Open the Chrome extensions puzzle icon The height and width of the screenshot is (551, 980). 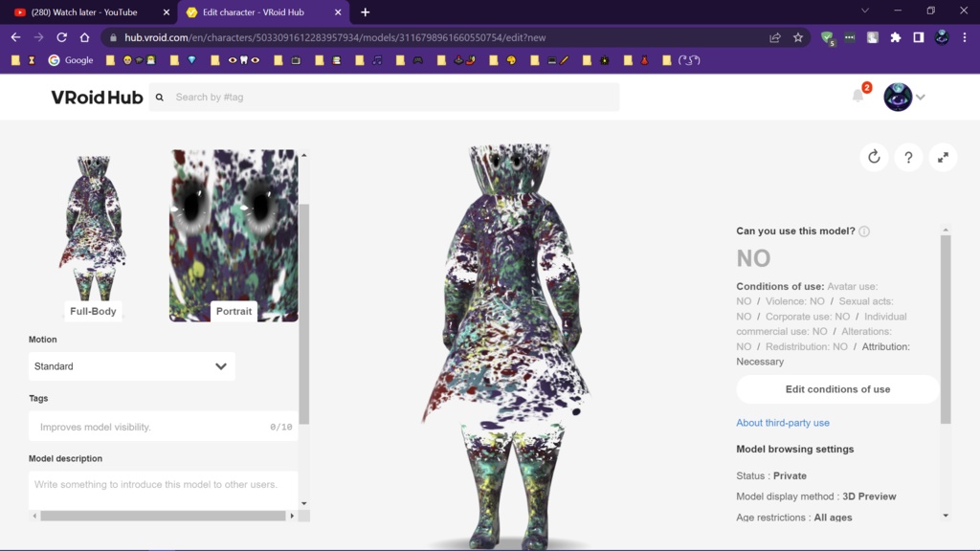[x=896, y=37]
